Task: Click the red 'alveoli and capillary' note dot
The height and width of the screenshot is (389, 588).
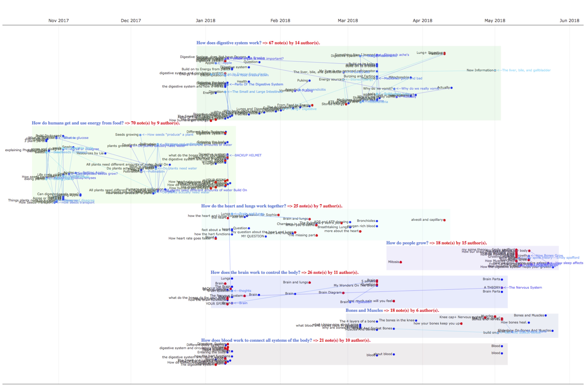Action: 444,220
